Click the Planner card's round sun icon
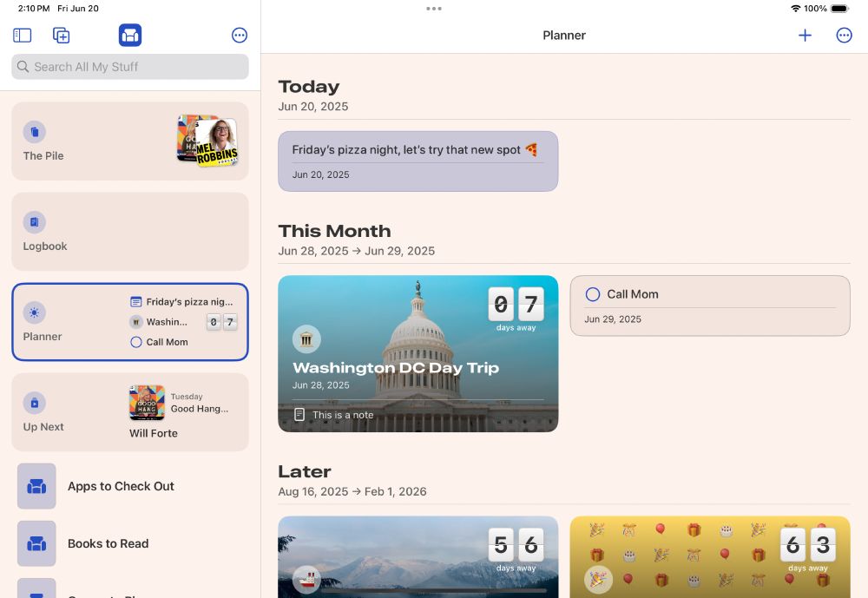 point(35,312)
